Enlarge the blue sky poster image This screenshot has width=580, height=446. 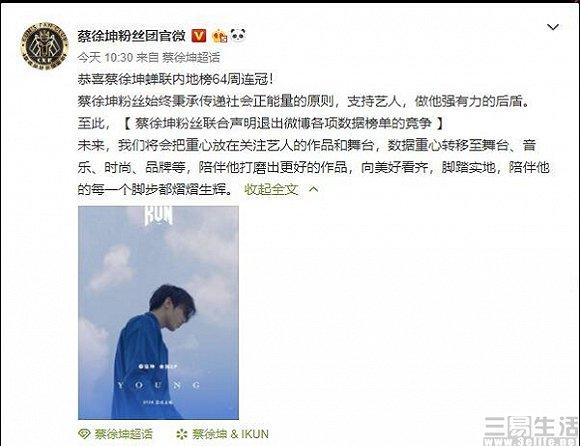(x=158, y=312)
